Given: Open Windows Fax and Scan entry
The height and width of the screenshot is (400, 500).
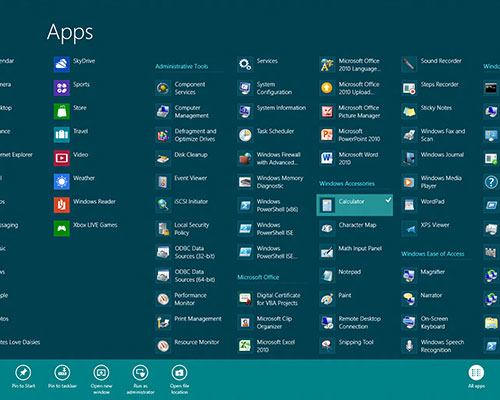Looking at the screenshot, I should coord(434,135).
